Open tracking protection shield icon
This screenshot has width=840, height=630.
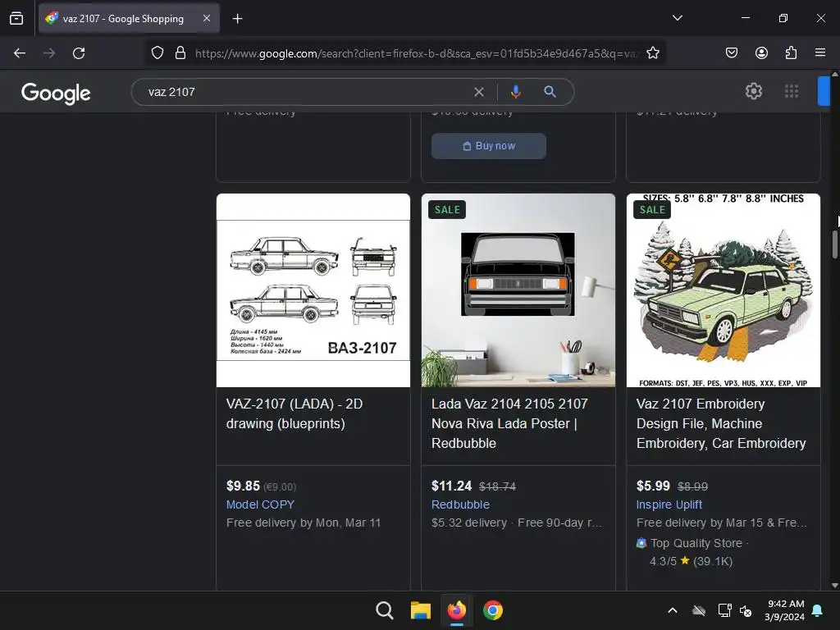(157, 53)
